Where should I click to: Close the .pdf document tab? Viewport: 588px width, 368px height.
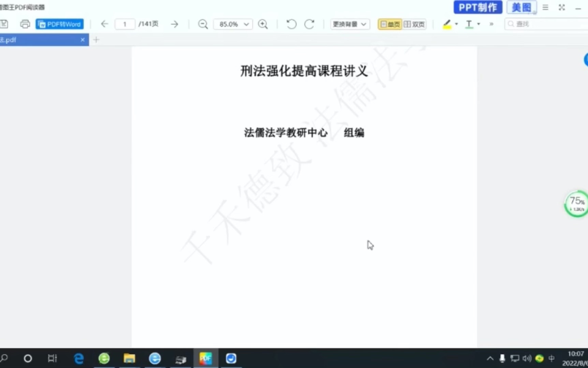[x=83, y=40]
